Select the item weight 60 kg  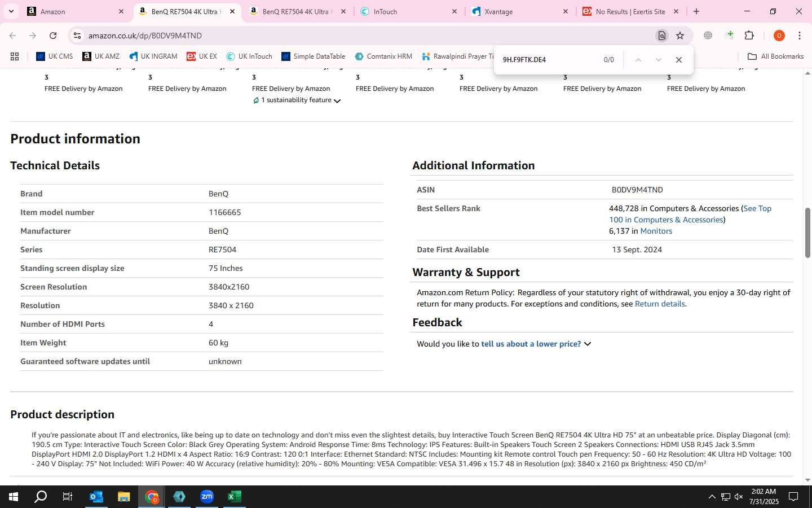coord(218,343)
